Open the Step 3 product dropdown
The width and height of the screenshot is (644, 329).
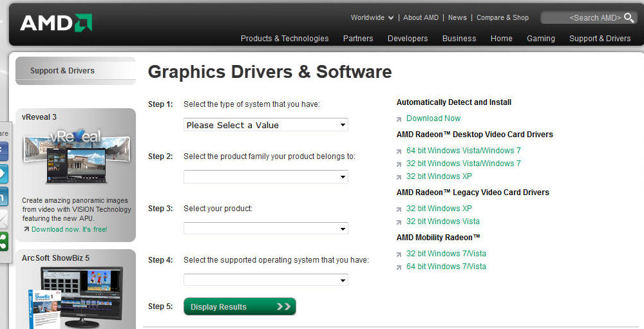click(266, 229)
